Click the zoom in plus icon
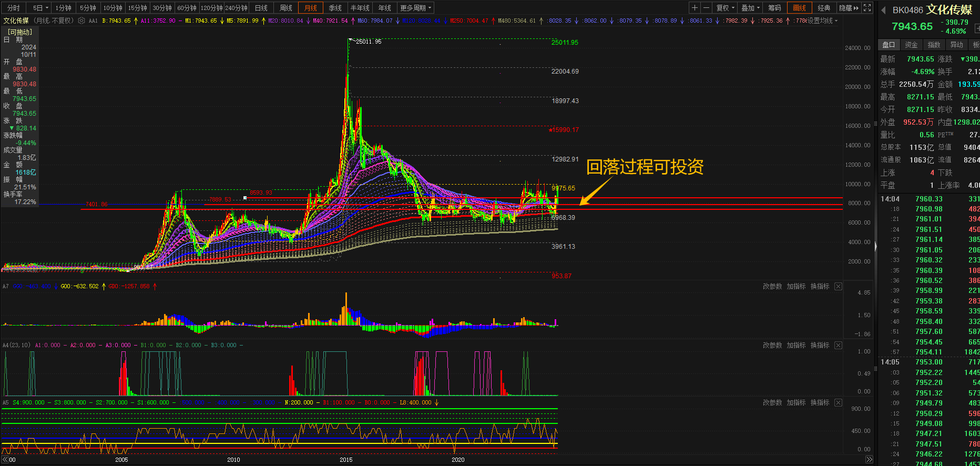Viewport: 980px width, 466px height. tap(695, 8)
